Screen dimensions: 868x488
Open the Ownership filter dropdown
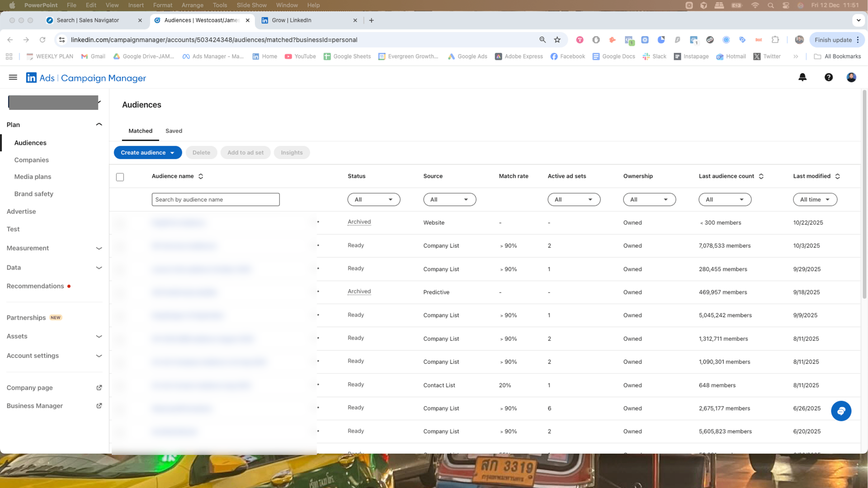point(649,199)
